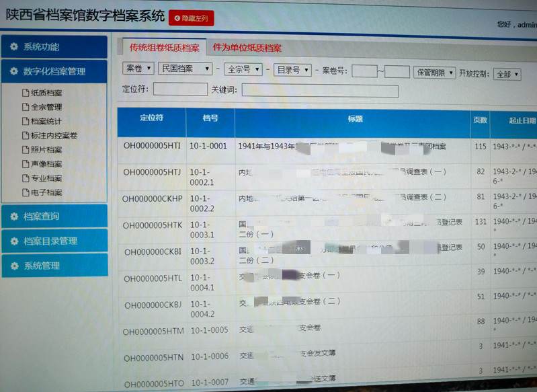Image resolution: width=537 pixels, height=392 pixels.
Task: Open the 全宗号 dropdown
Action: click(243, 69)
